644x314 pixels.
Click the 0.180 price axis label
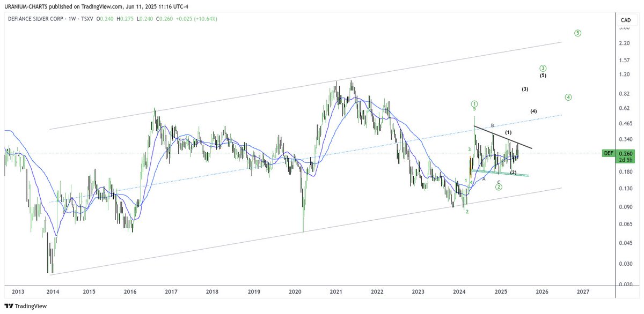point(626,172)
